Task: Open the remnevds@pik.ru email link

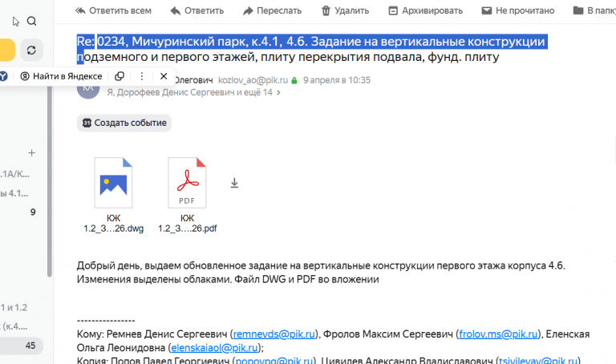Action: (x=274, y=334)
